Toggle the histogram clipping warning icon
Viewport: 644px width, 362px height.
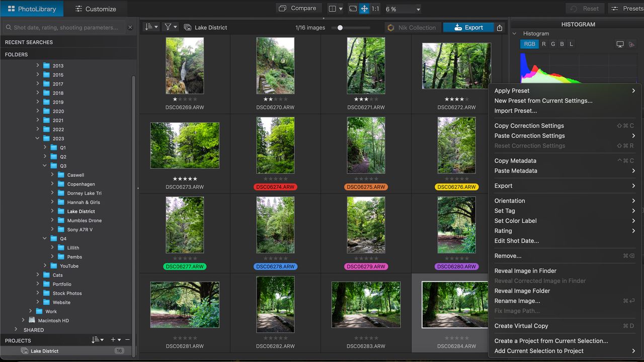(632, 44)
